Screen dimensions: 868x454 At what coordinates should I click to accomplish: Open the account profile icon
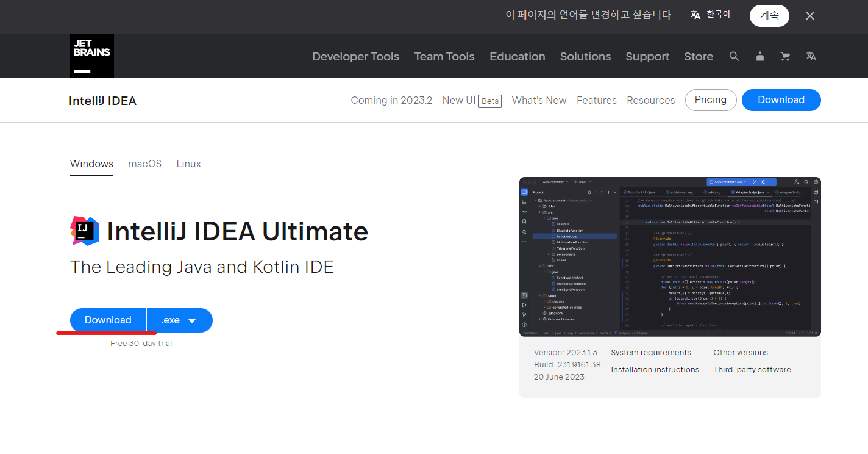pos(759,56)
